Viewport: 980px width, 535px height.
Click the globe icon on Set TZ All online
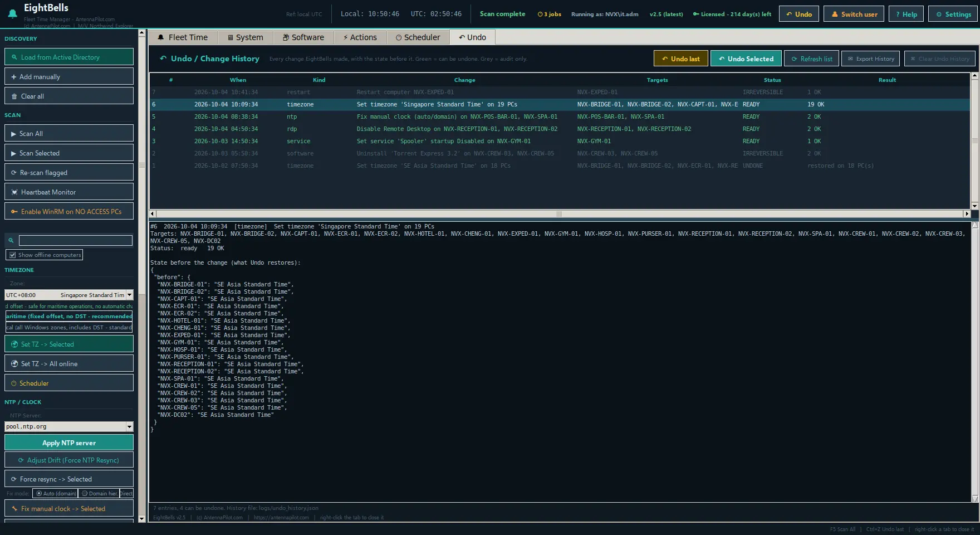[14, 364]
